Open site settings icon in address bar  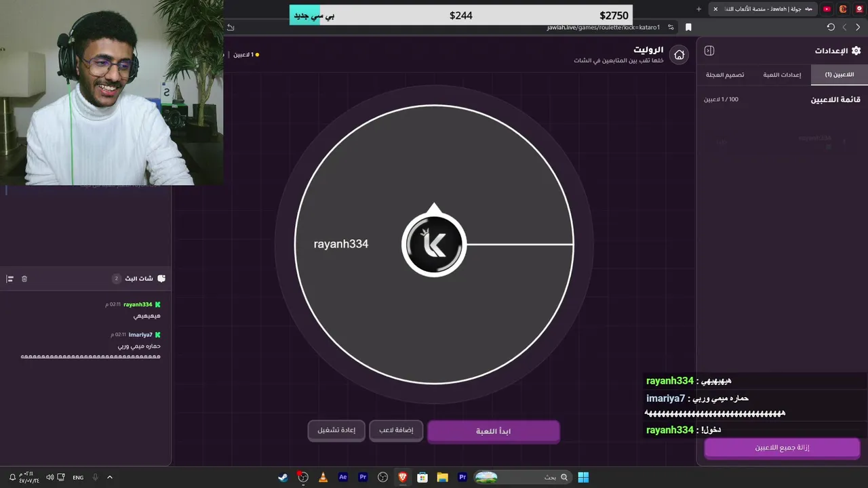pyautogui.click(x=671, y=27)
